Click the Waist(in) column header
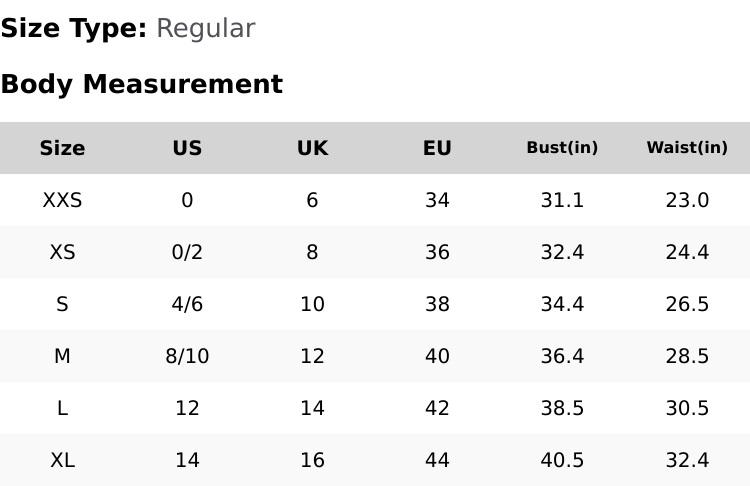750x486 pixels. (x=687, y=148)
